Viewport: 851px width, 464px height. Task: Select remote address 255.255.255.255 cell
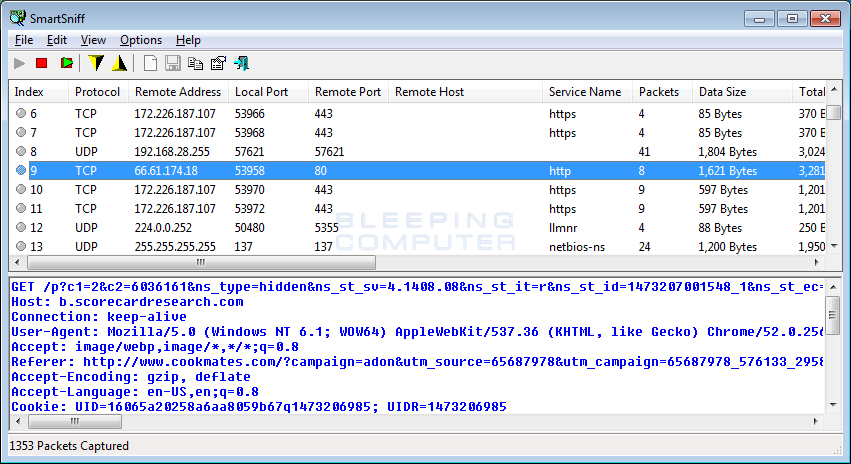[x=175, y=246]
